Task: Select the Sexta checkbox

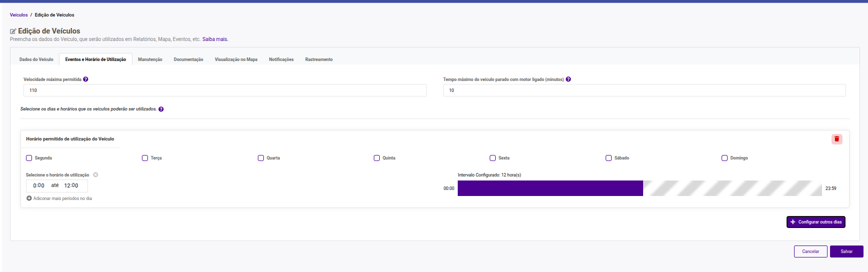Action: (x=493, y=158)
